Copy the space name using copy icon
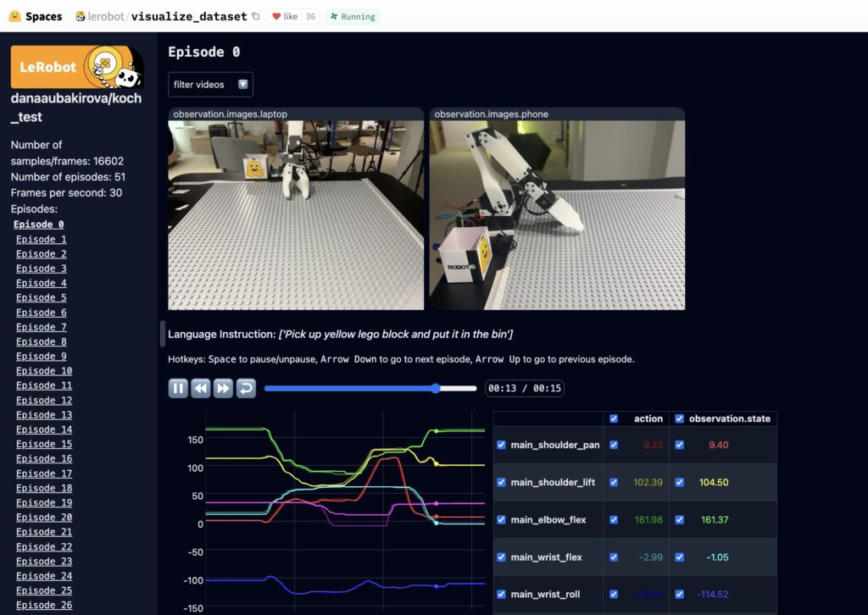The height and width of the screenshot is (615, 868). click(x=255, y=16)
